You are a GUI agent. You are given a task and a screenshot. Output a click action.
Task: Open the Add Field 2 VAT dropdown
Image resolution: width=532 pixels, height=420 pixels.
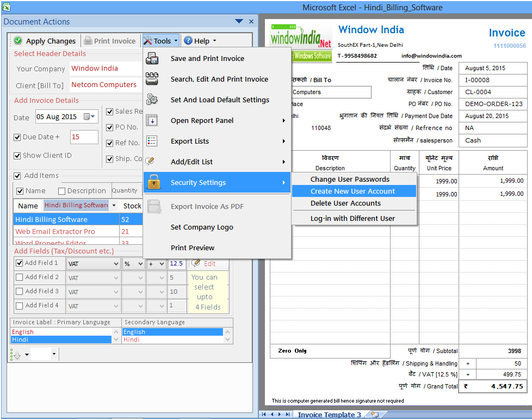[x=116, y=278]
